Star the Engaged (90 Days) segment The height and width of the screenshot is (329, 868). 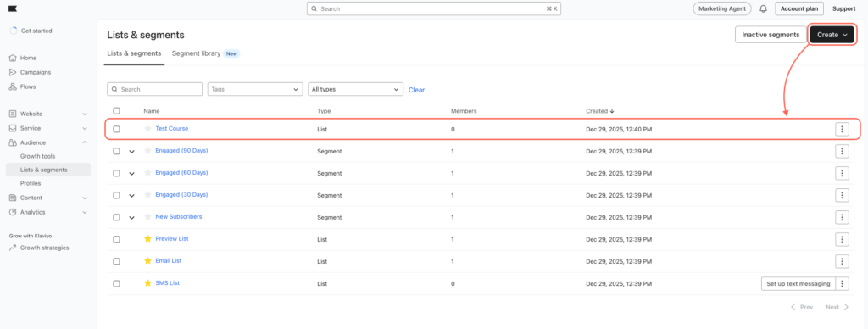[147, 151]
